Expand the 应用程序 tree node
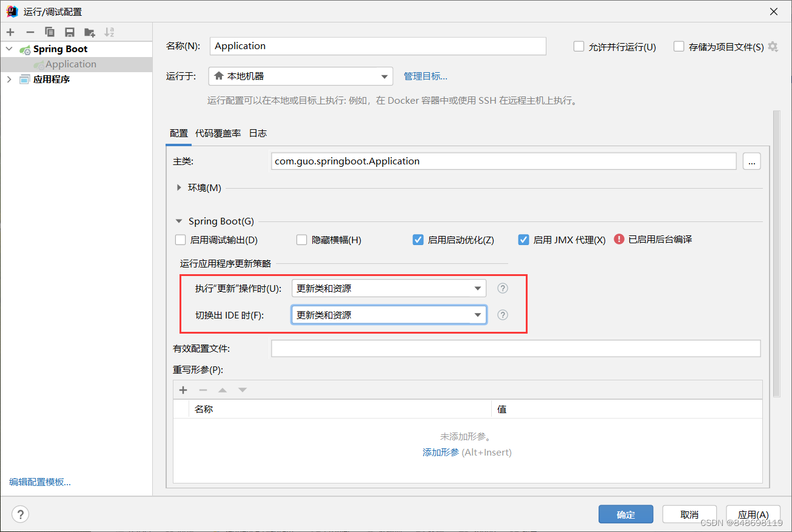 [8, 79]
